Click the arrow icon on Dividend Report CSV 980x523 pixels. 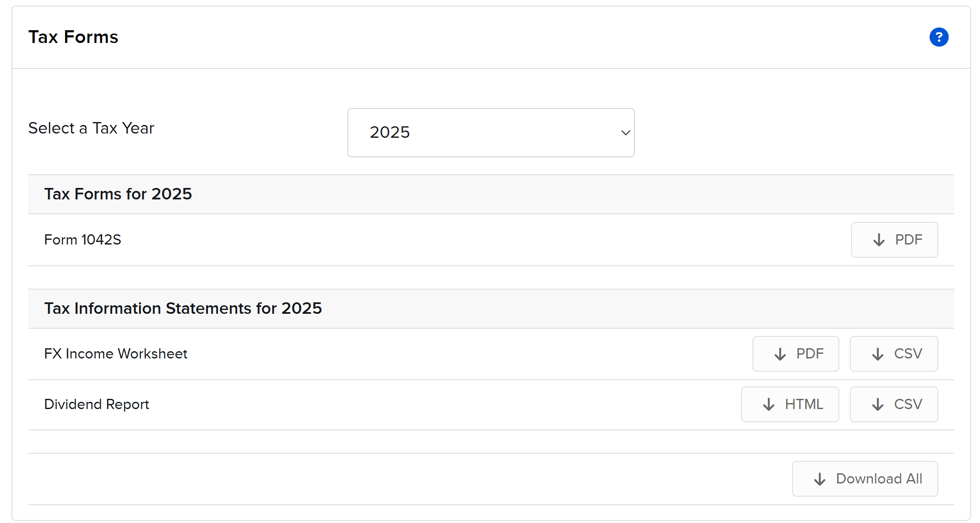pos(878,404)
